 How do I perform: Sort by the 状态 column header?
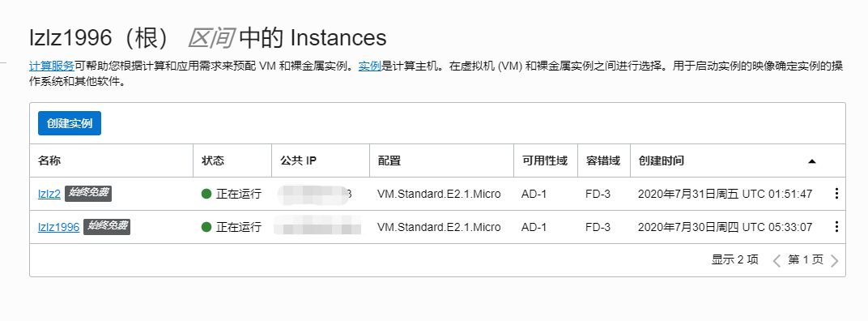(213, 160)
